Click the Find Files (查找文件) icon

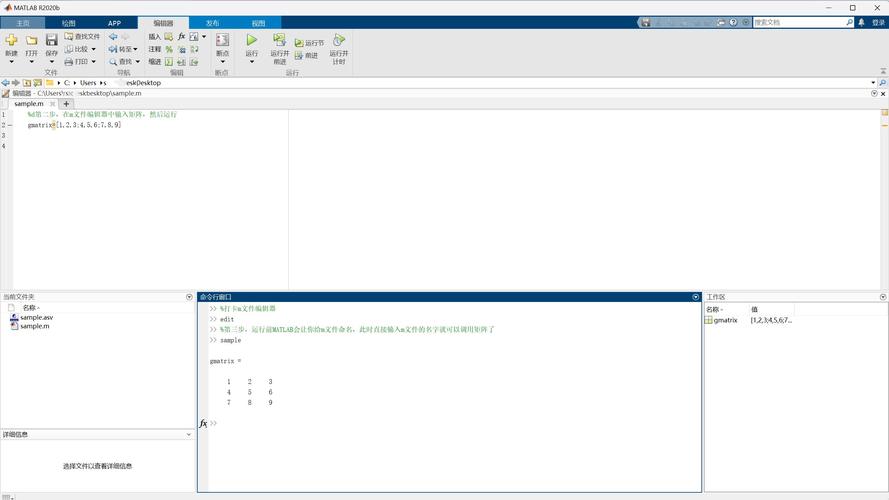82,36
